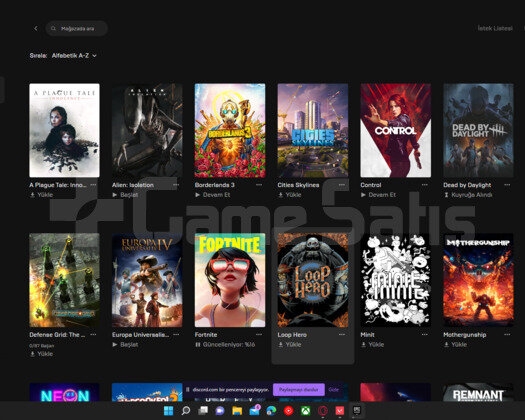Viewport: 525px width, 420px height.
Task: Click Yükle under Defense Grid
Action: pyautogui.click(x=42, y=354)
